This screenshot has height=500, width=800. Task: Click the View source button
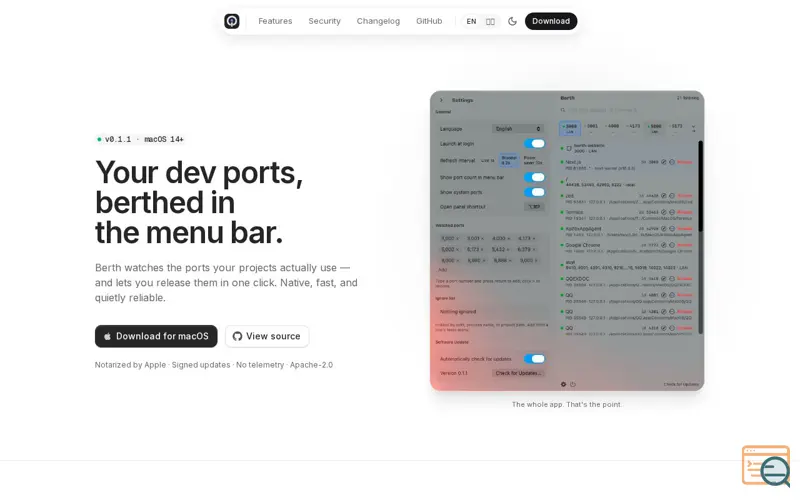(x=267, y=336)
